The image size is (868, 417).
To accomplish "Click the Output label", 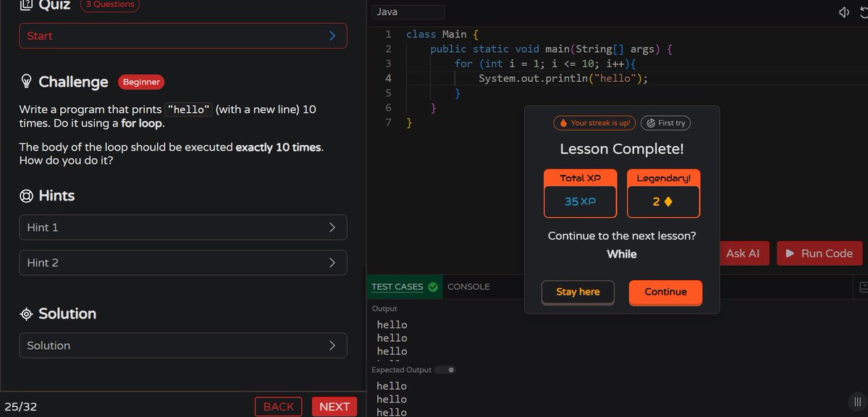I will click(384, 308).
